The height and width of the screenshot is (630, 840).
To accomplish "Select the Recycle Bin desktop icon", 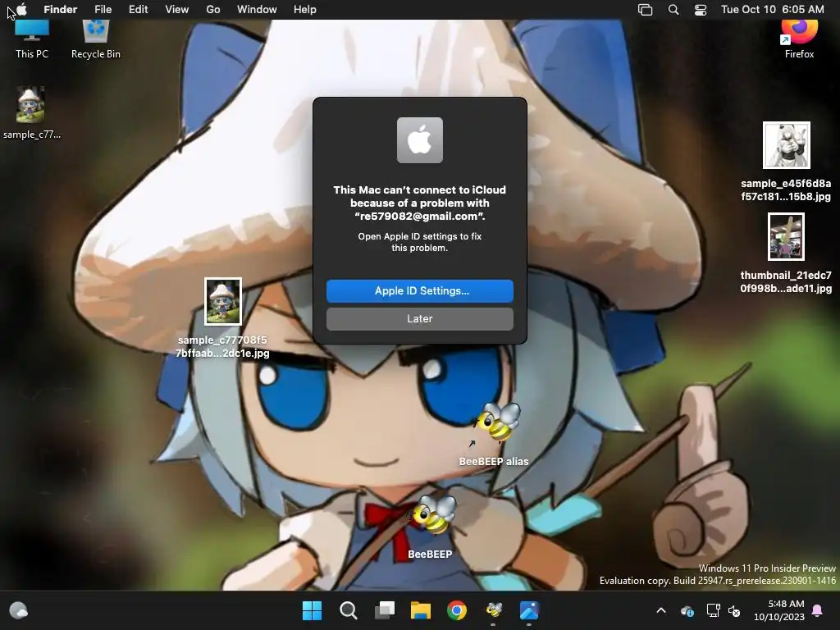I will coord(96,39).
